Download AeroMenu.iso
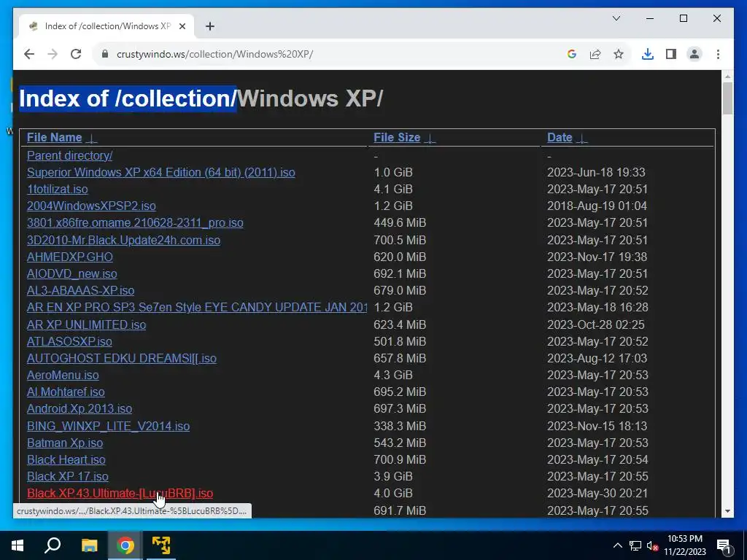The width and height of the screenshot is (747, 560). [63, 376]
